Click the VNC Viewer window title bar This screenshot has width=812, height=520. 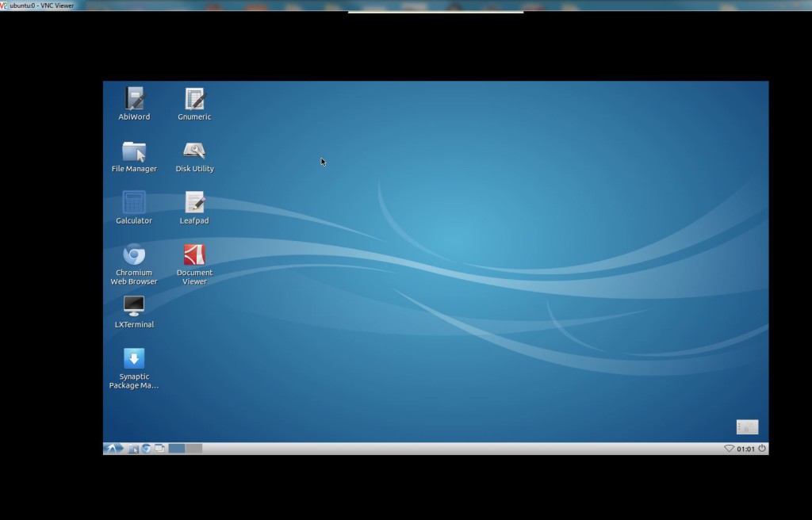pyautogui.click(x=406, y=6)
